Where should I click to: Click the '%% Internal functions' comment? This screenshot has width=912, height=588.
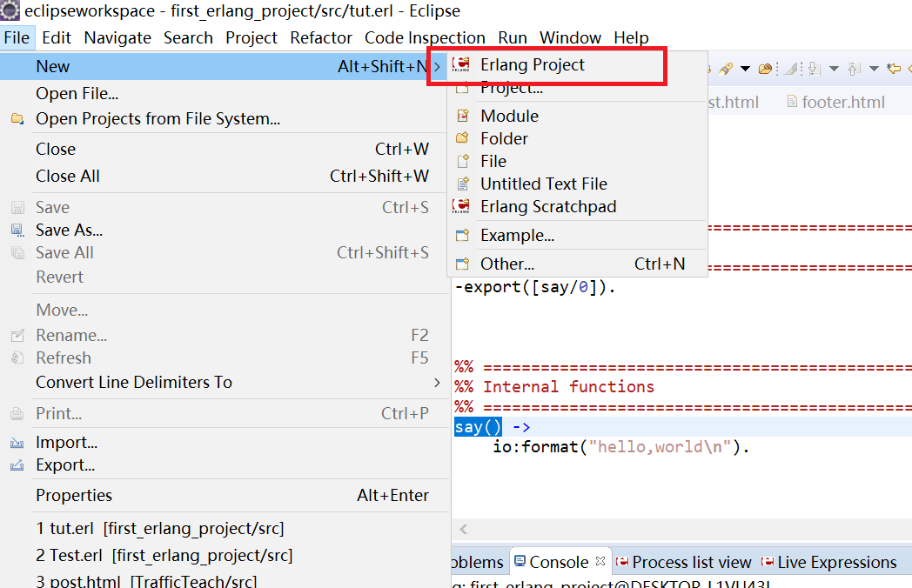(x=554, y=387)
